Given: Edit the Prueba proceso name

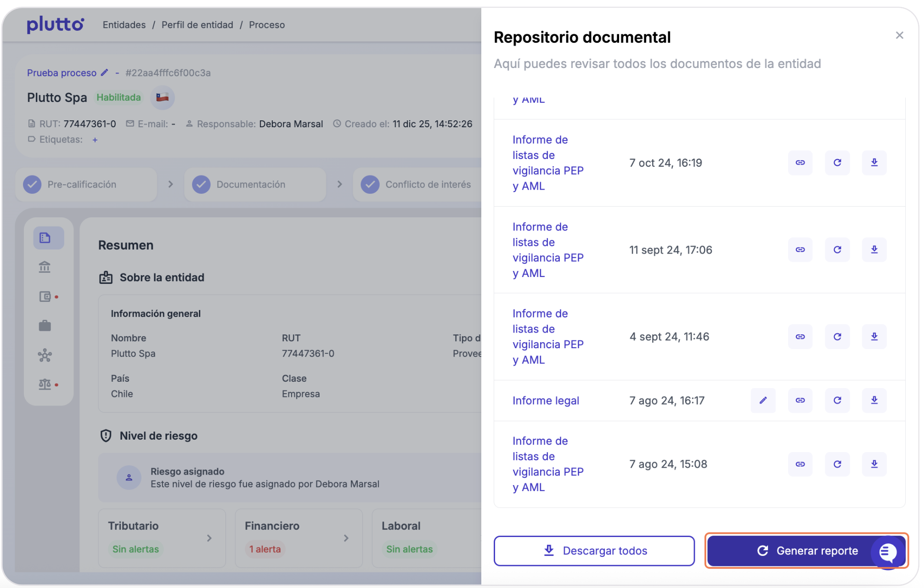Looking at the screenshot, I should [x=105, y=73].
